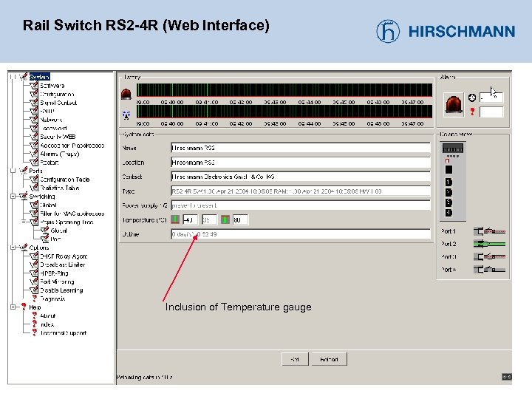Click the green Port 2 connector icon
532x399 pixels.
[x=490, y=244]
